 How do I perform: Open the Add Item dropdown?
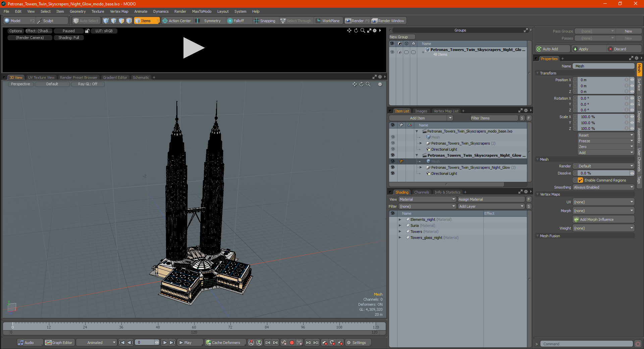[421, 118]
